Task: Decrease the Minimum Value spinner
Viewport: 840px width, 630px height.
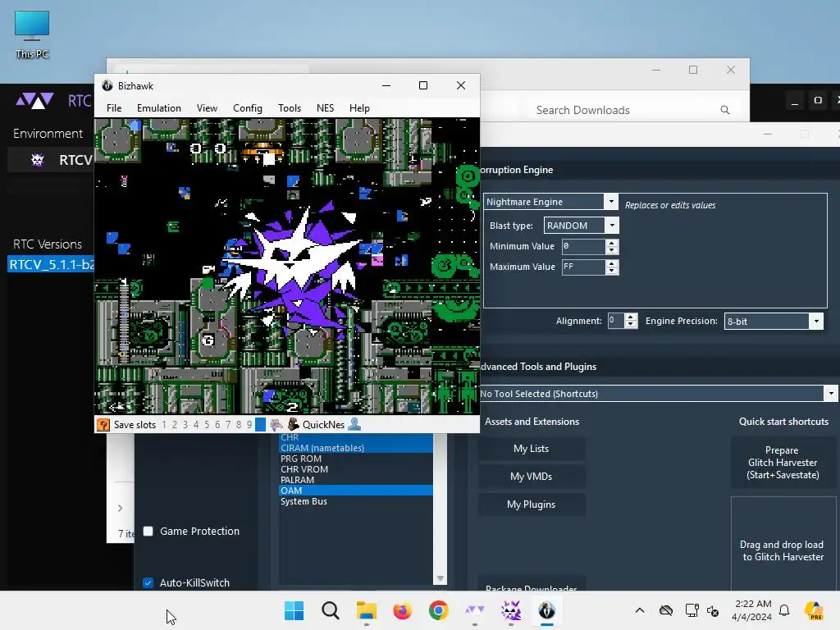Action: (x=612, y=250)
